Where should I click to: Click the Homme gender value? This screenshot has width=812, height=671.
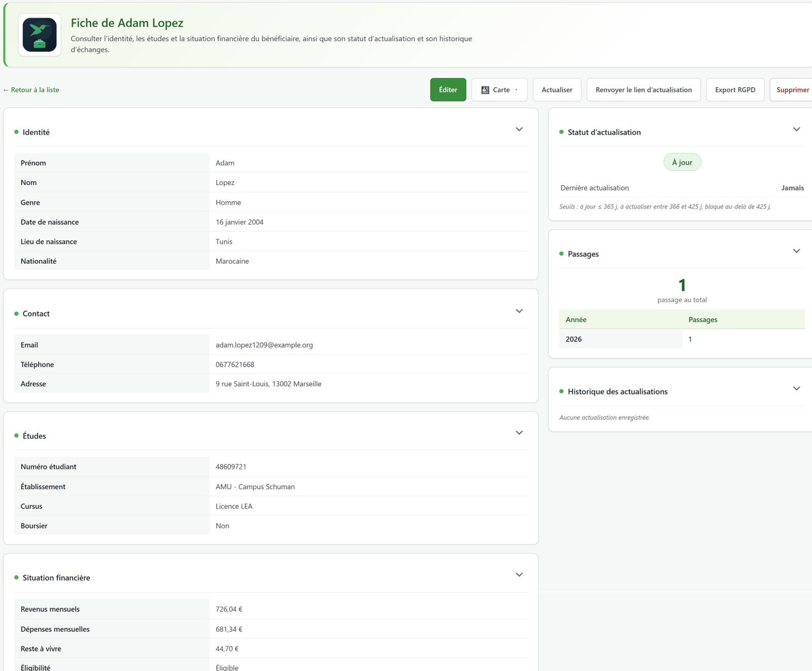(228, 202)
